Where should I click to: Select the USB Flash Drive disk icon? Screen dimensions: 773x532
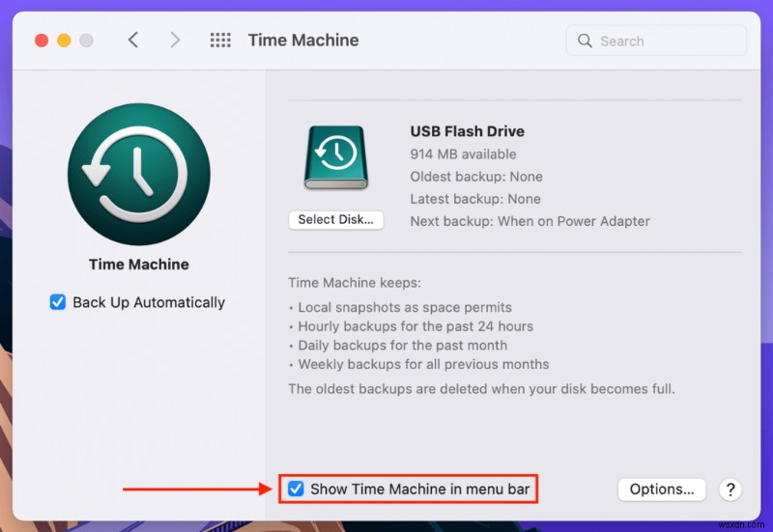point(335,157)
